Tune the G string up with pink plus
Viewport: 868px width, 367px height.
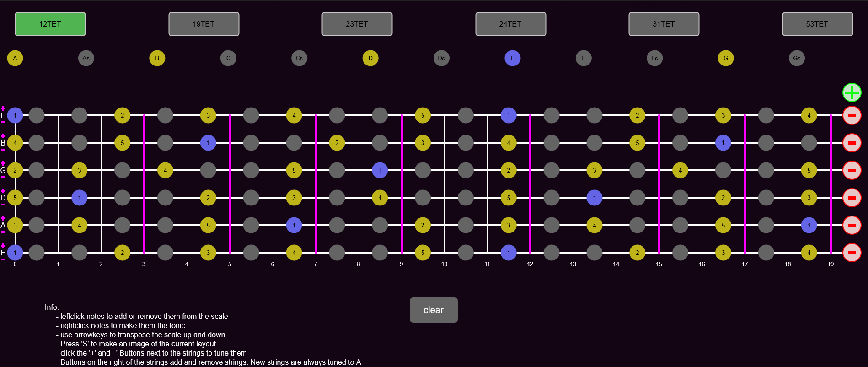[3, 163]
